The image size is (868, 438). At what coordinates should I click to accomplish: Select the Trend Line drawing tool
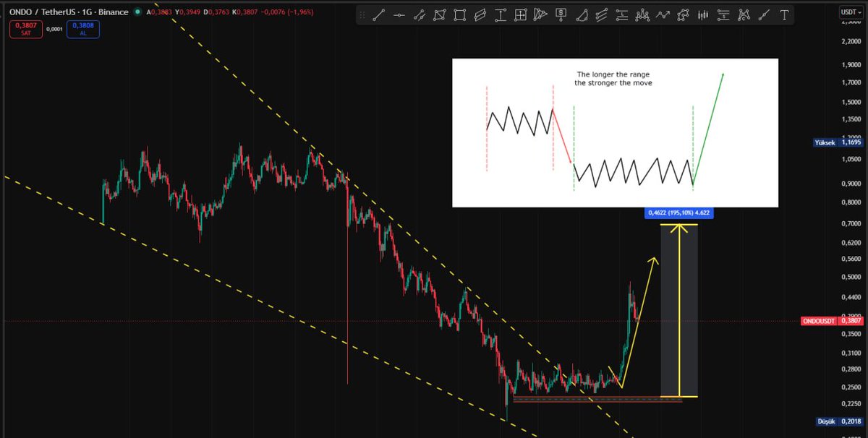click(379, 15)
